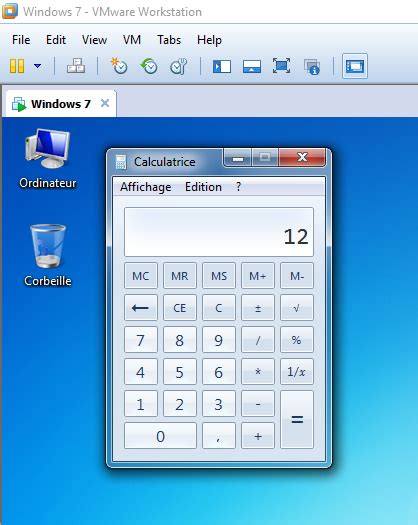
Task: Enter full screen mode icon
Action: [281, 66]
